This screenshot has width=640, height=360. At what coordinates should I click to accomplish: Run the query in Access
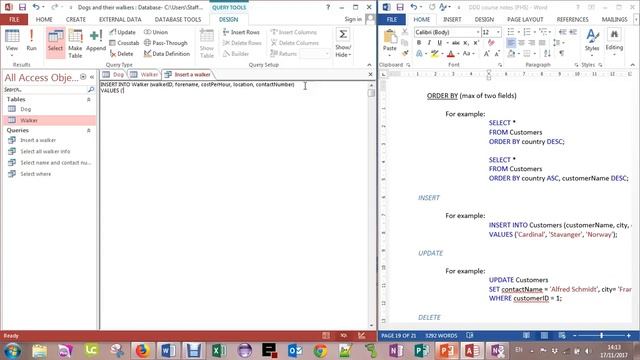pos(31,40)
